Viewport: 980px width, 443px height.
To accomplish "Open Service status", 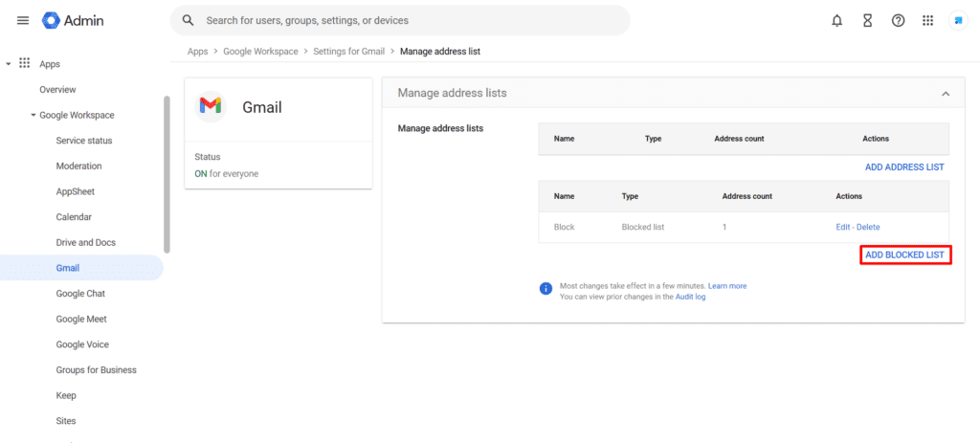I will tap(84, 141).
